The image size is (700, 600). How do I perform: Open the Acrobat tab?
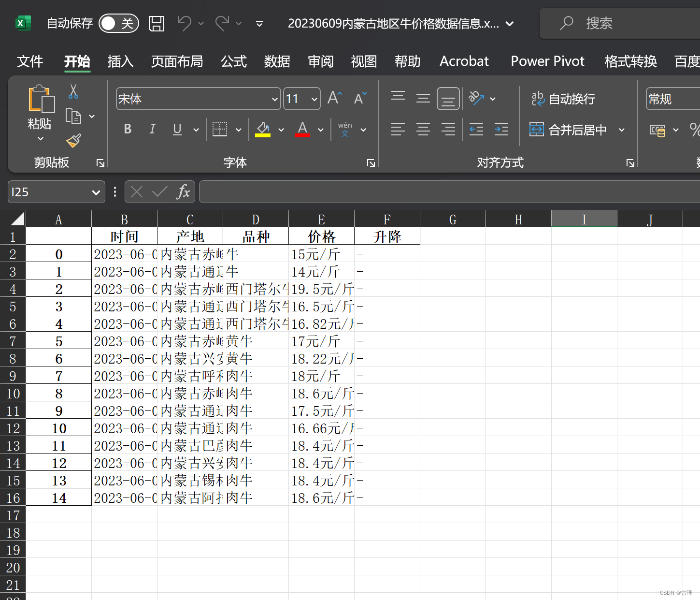click(464, 61)
